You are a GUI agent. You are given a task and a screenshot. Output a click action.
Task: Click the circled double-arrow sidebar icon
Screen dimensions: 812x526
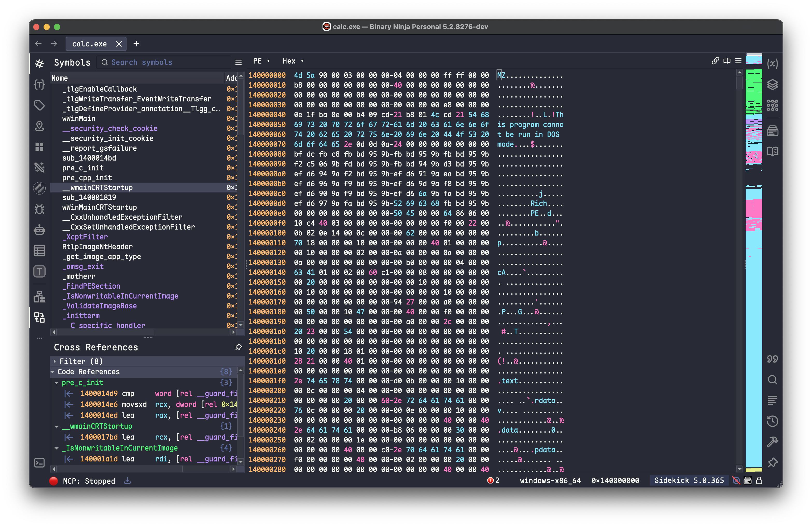[39, 188]
